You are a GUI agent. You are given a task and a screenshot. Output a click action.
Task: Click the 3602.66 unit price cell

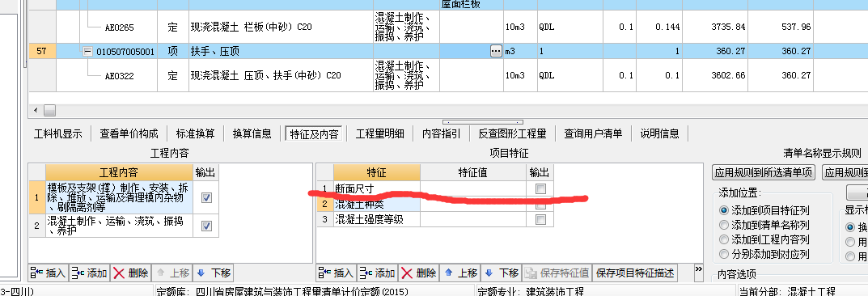point(716,76)
